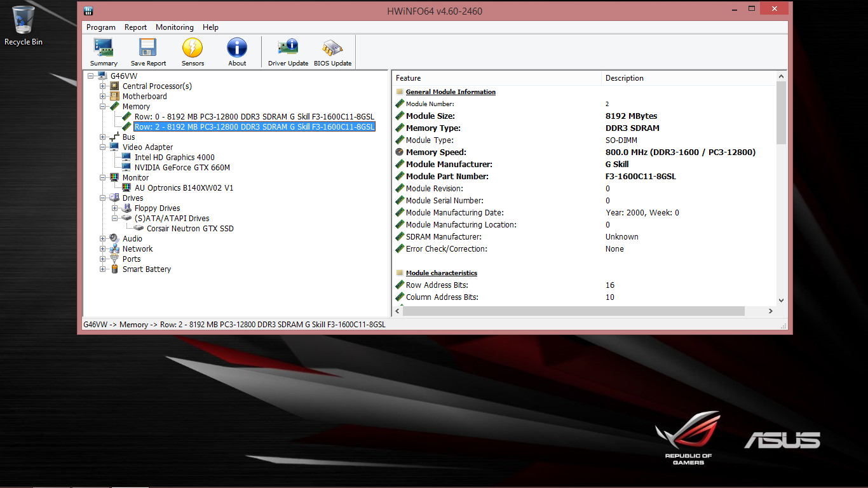This screenshot has width=868, height=488.
Task: Expand the Floppy Drives node
Action: [114, 208]
